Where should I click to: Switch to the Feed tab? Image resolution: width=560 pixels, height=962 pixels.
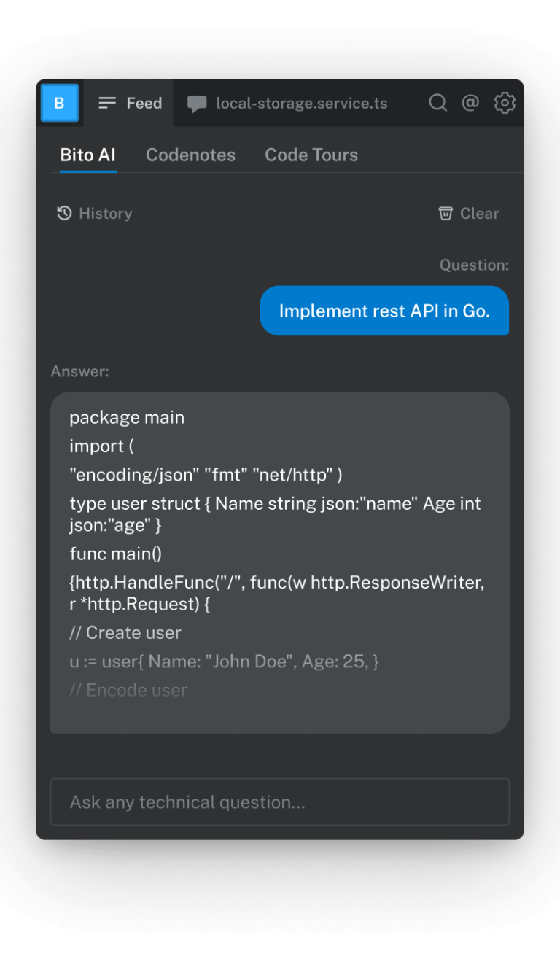130,103
